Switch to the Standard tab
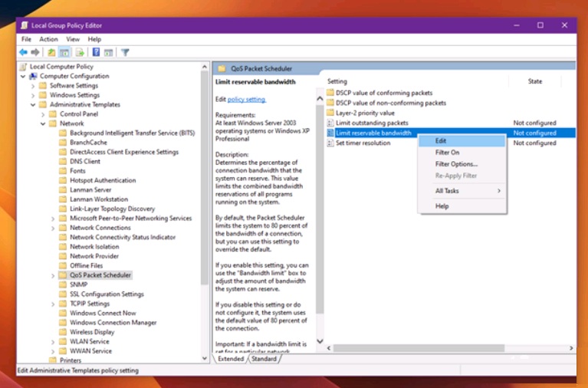This screenshot has width=588, height=388. (264, 359)
